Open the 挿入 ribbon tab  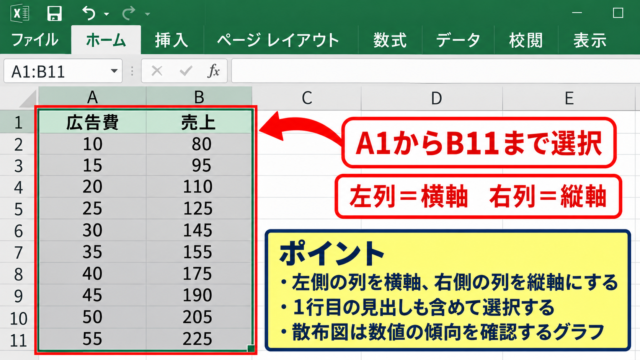[171, 40]
